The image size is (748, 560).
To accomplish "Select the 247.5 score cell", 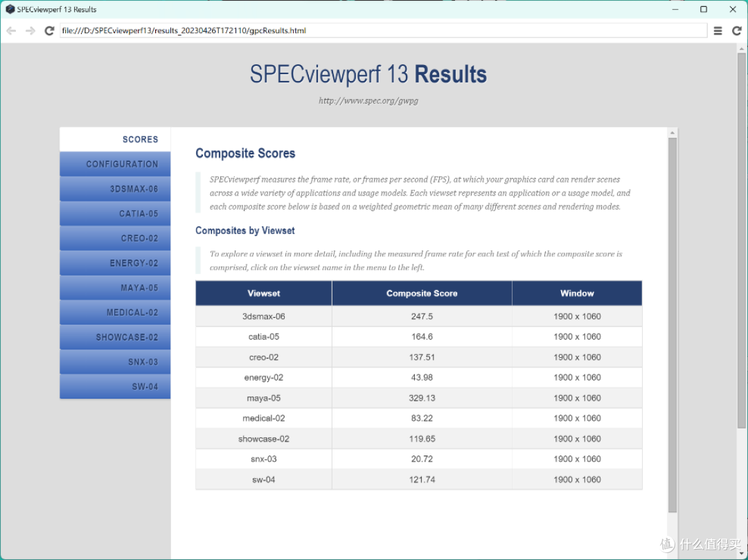I will point(422,316).
